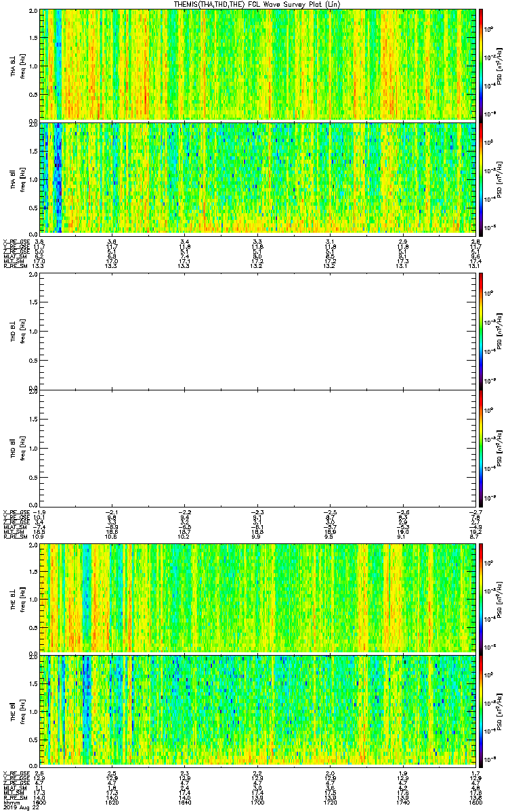Image resolution: width=508 pixels, height=812 pixels.
Task: Click the THEMIS FGL Wave Survey Plot title
Action: [x=258, y=4]
